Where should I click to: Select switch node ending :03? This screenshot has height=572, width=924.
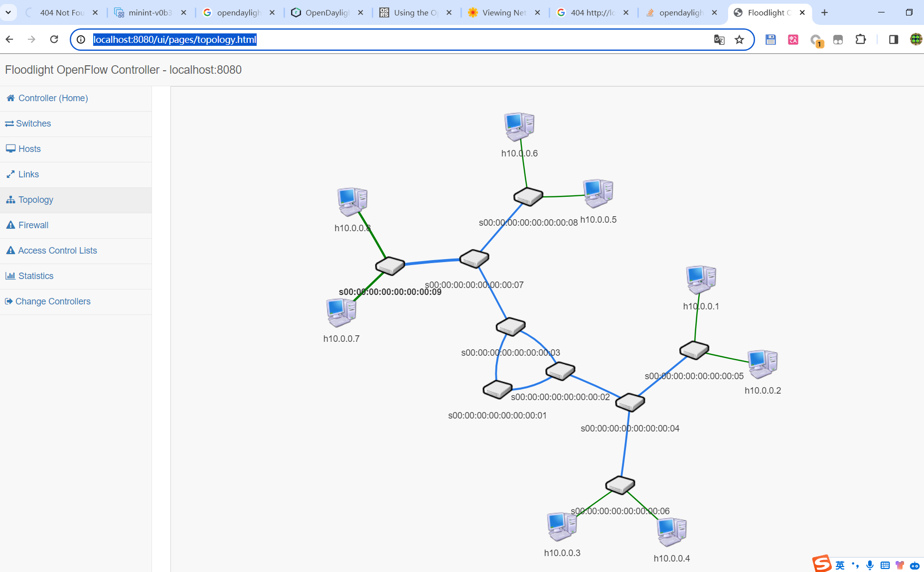point(511,326)
